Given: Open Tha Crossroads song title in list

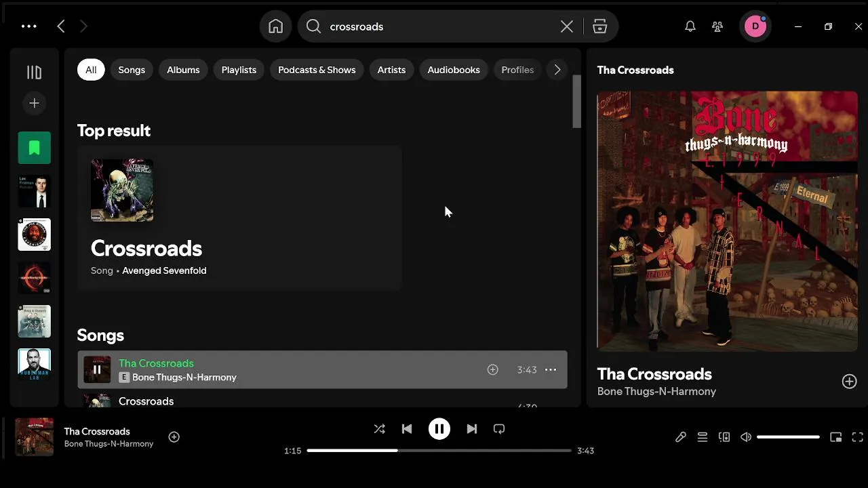Looking at the screenshot, I should pyautogui.click(x=156, y=363).
